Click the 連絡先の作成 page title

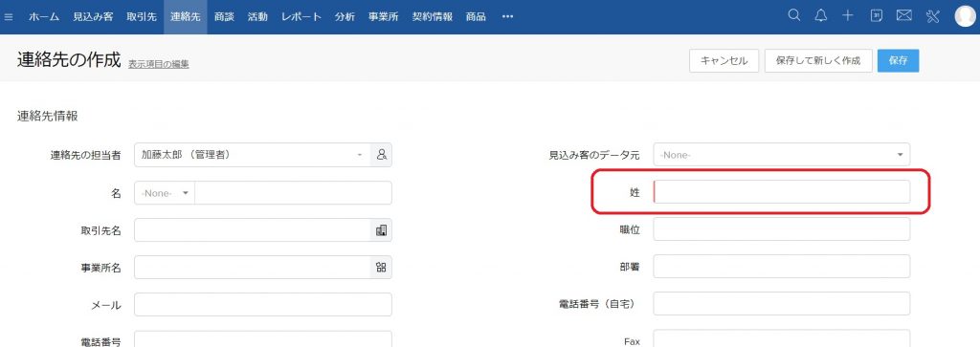click(x=69, y=60)
